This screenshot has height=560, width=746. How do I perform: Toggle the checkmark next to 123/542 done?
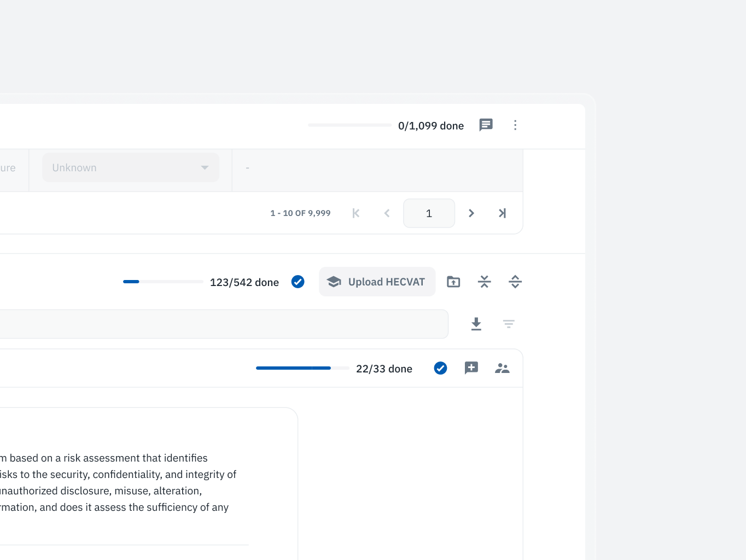point(298,282)
